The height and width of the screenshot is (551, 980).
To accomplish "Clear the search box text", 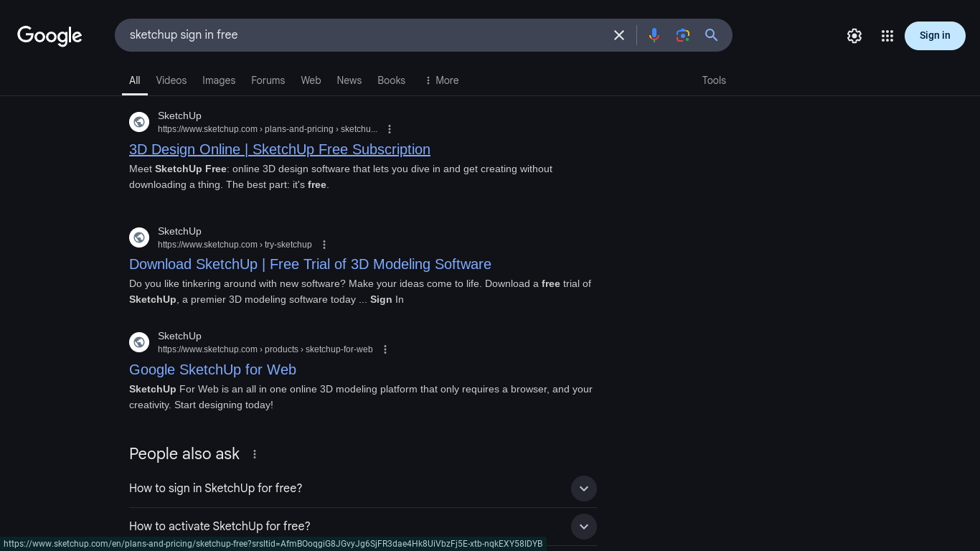I will [x=618, y=35].
